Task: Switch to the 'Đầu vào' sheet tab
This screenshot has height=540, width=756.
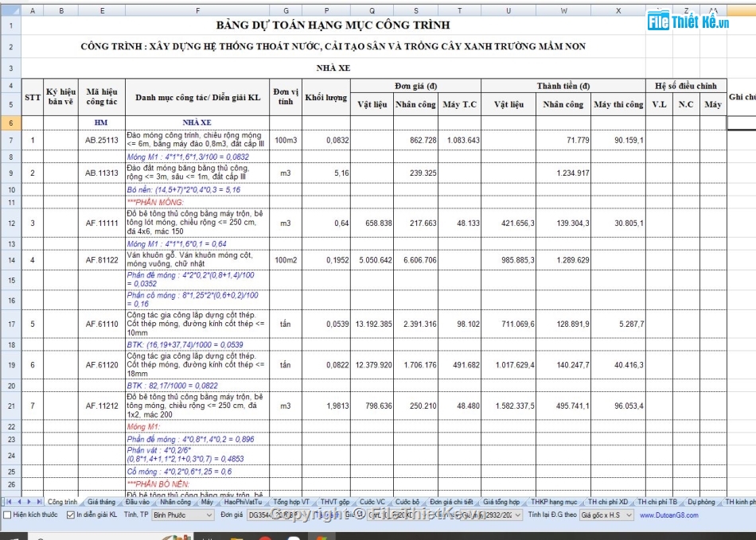Action: [138, 502]
